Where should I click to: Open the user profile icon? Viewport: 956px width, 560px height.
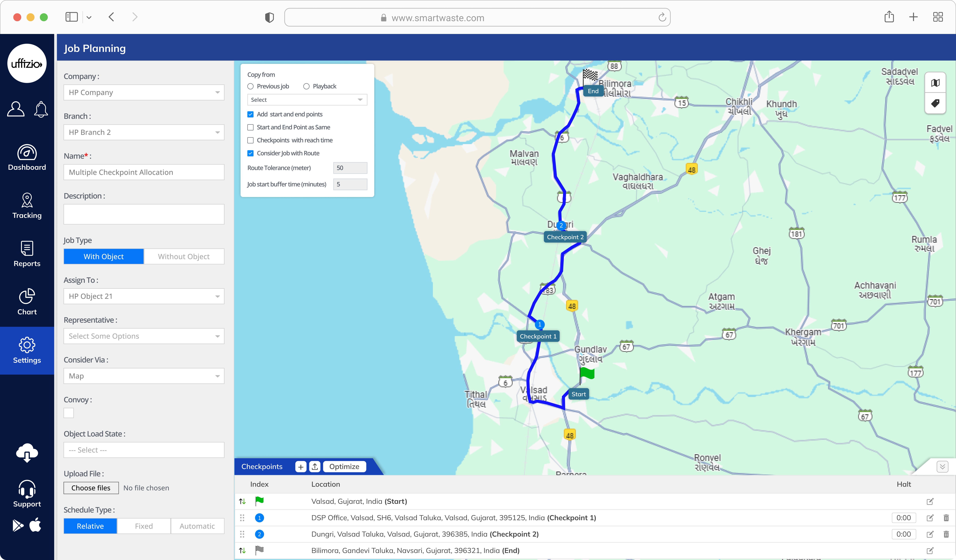[x=16, y=109]
